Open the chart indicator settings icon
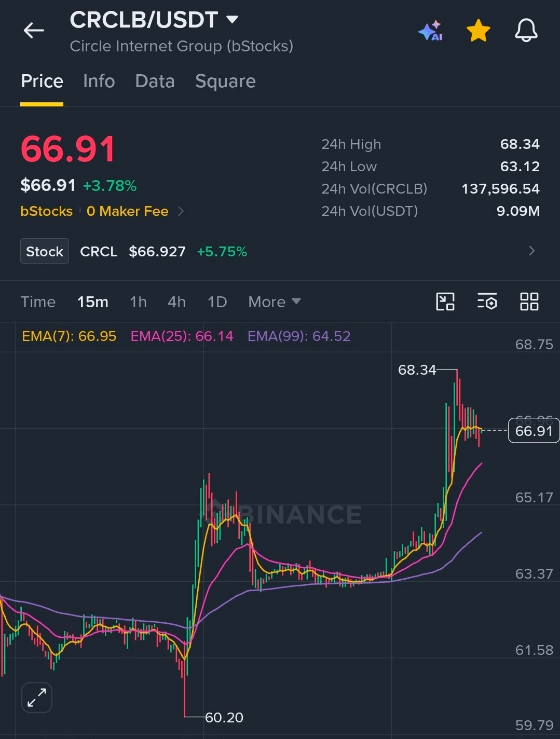560x739 pixels. (487, 302)
